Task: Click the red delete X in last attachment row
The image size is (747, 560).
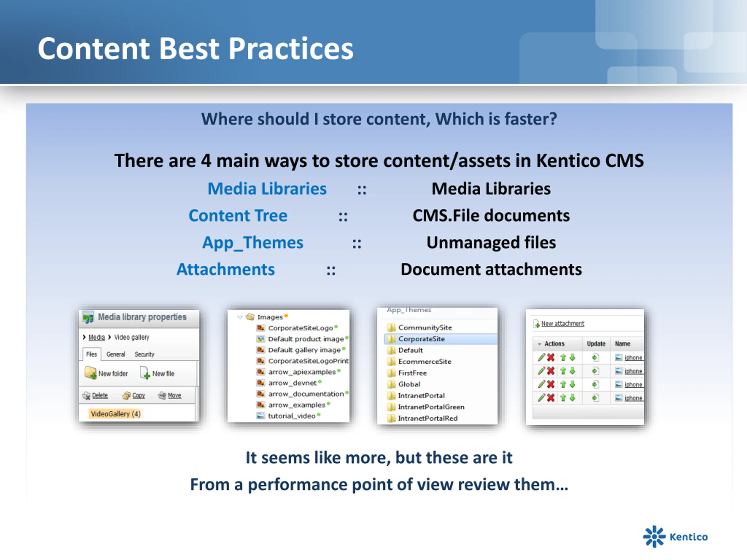Action: click(x=551, y=398)
